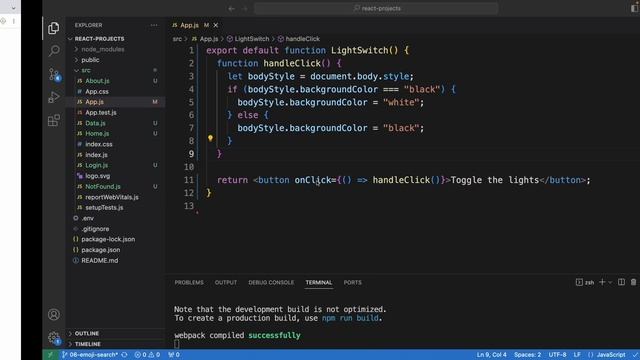Switch to the Ports panel tab
This screenshot has width=640, height=360.
(x=353, y=282)
